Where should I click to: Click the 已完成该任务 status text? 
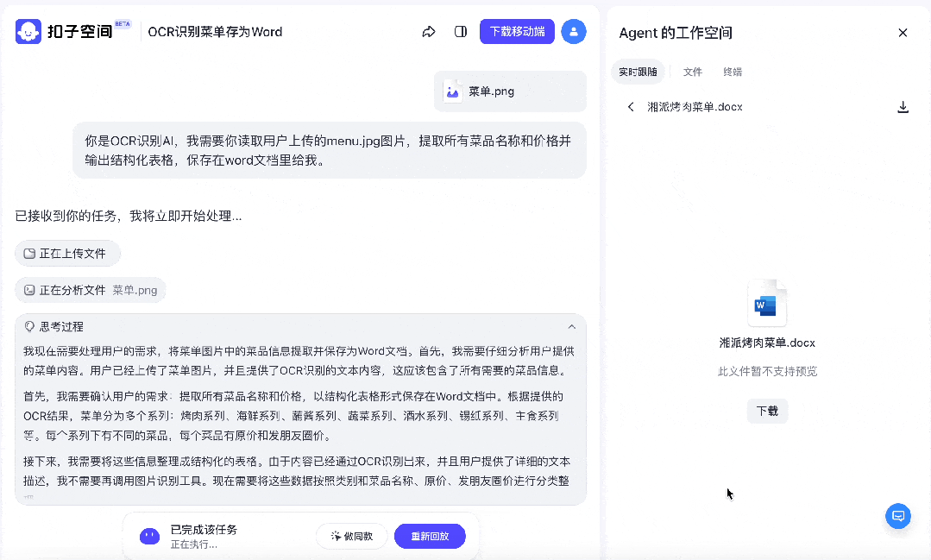[x=204, y=529]
